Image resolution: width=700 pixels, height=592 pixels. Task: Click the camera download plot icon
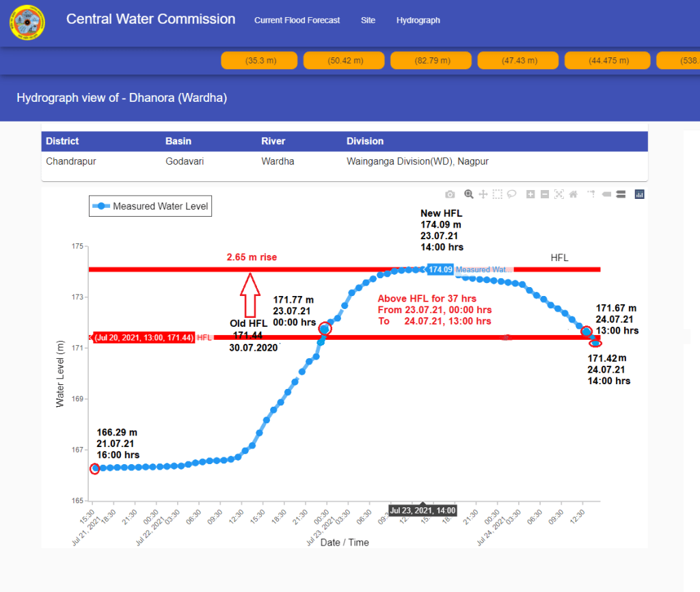[x=450, y=194]
